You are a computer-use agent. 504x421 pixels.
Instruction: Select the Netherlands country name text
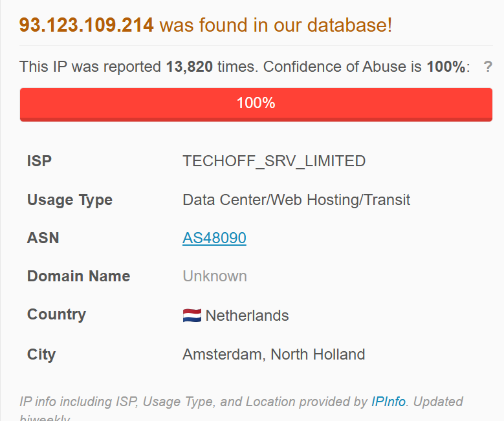pyautogui.click(x=247, y=316)
